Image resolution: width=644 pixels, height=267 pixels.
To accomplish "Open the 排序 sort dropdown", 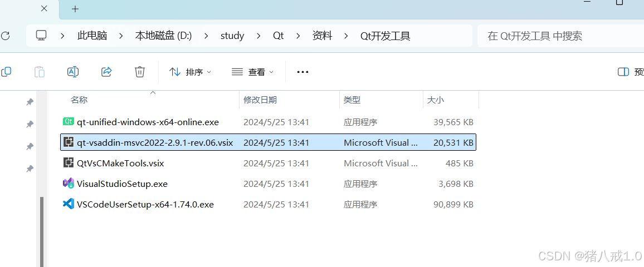I will pos(190,72).
